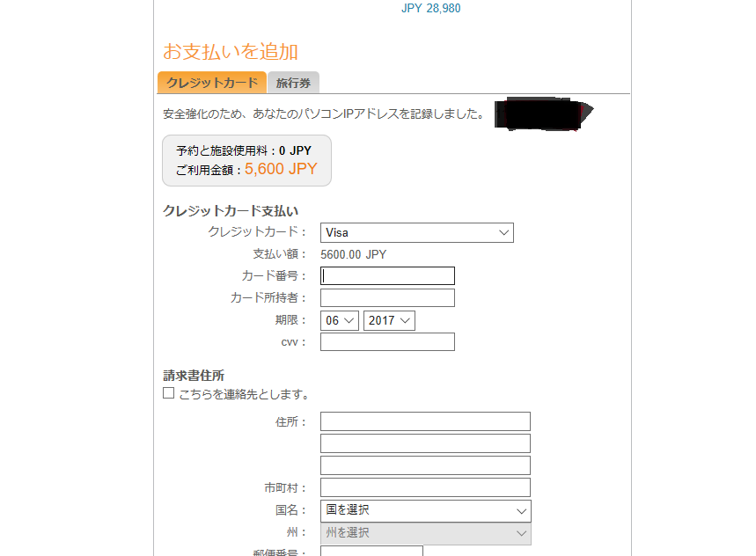Screen dimensions: 756x556
Task: Check the こちらを連絡先とします checkbox
Action: pos(168,393)
